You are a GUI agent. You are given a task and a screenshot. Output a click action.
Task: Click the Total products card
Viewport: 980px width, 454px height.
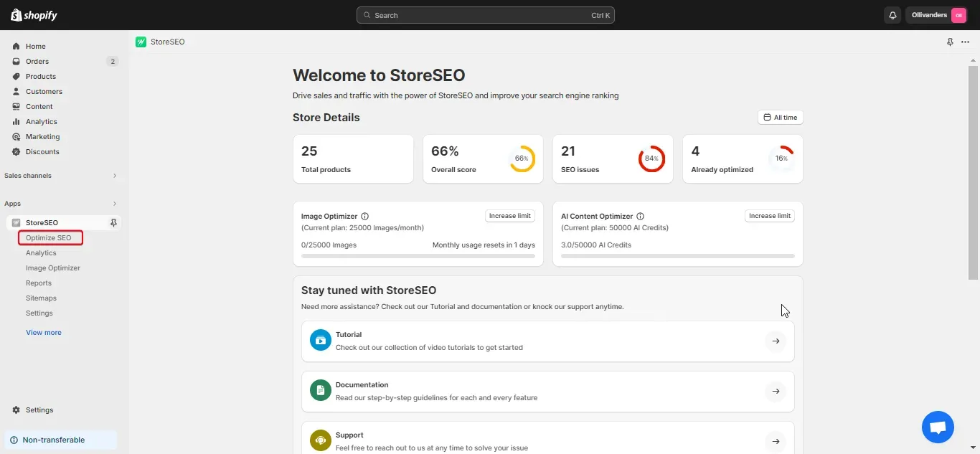(353, 159)
